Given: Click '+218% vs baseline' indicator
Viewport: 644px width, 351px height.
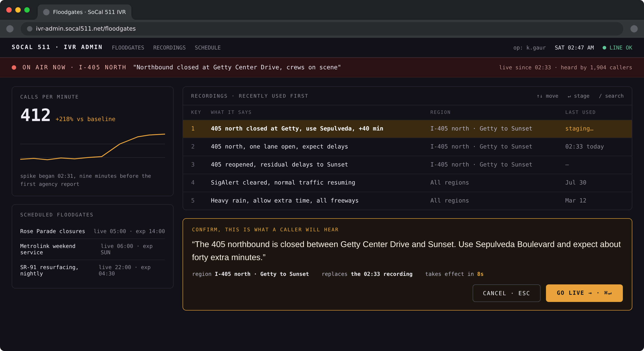Looking at the screenshot, I should tap(85, 119).
